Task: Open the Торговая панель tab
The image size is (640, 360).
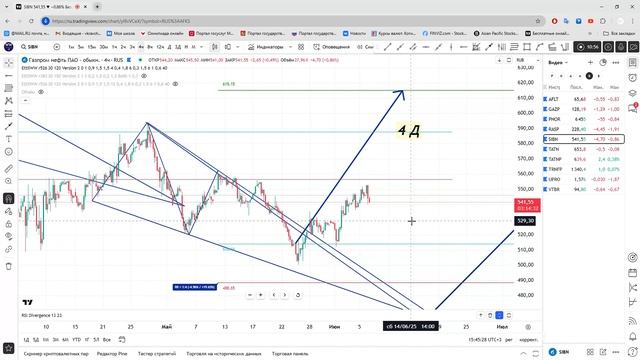Action: (x=290, y=354)
